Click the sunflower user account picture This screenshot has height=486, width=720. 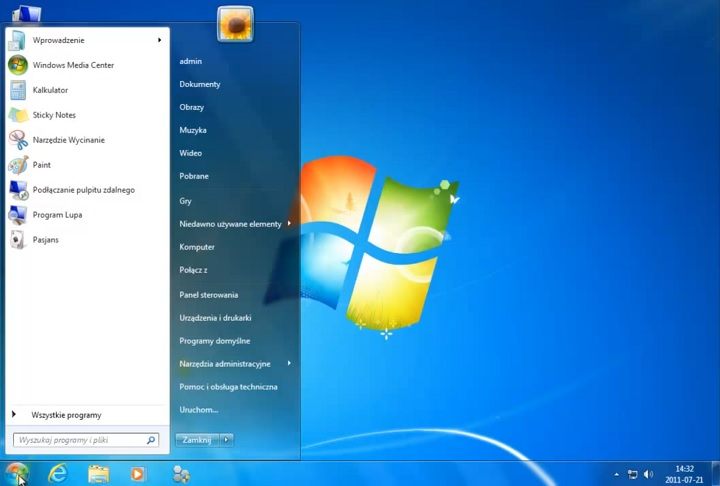[235, 24]
